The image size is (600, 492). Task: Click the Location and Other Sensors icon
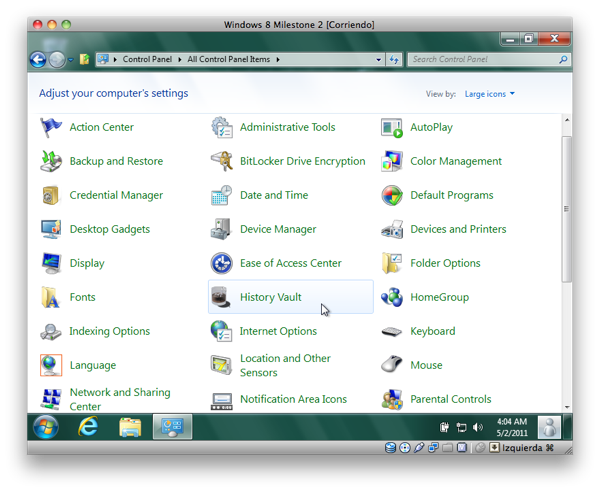[x=222, y=365]
